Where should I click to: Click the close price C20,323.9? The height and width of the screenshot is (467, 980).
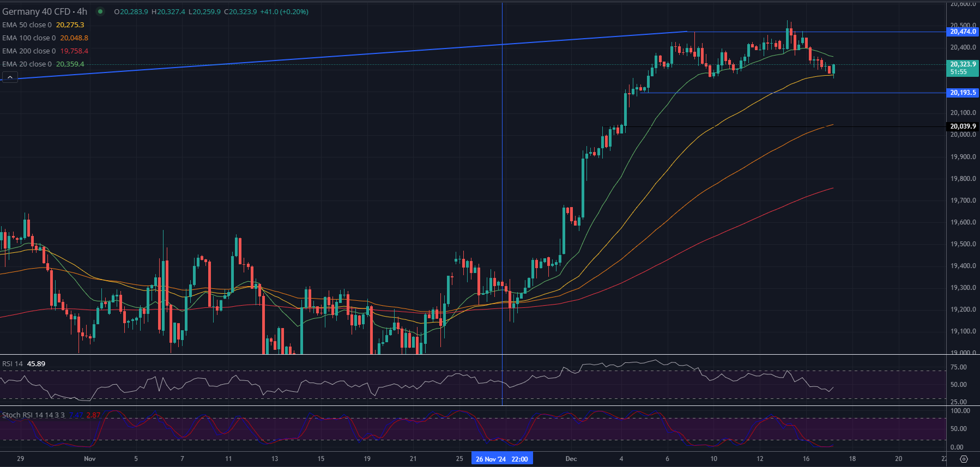click(240, 11)
